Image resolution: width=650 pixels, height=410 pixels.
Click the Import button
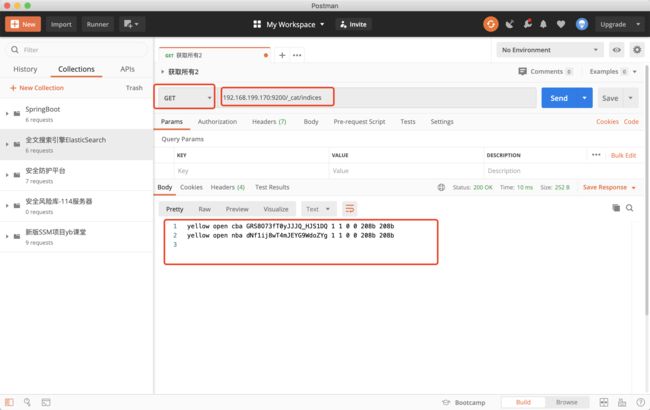click(61, 24)
